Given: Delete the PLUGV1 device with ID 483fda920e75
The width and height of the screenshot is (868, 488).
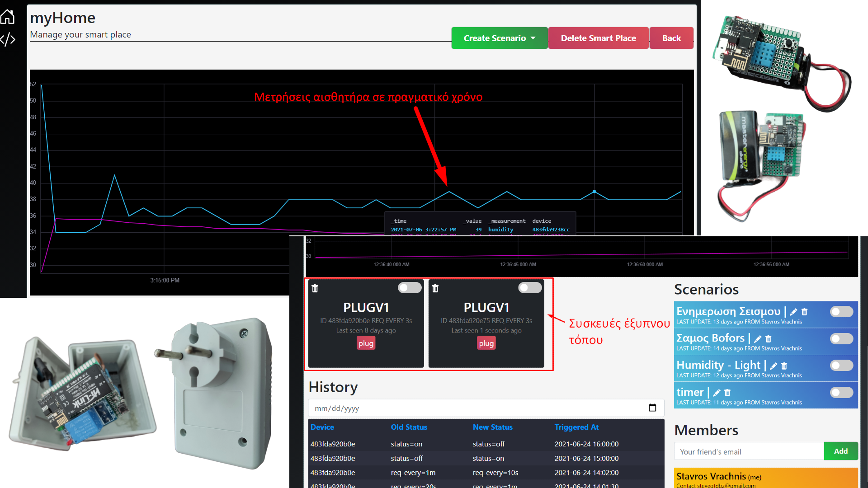Looking at the screenshot, I should (x=435, y=288).
